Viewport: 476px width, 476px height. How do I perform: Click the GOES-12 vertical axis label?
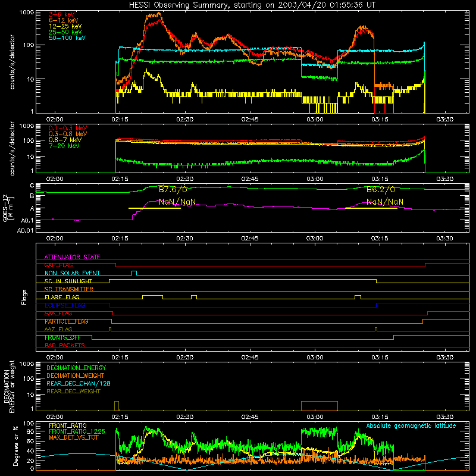8,208
